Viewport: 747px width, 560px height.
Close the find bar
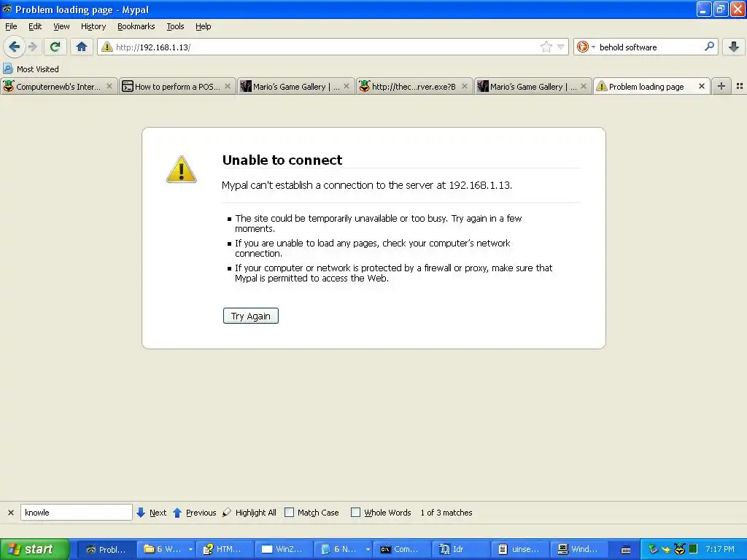(11, 513)
